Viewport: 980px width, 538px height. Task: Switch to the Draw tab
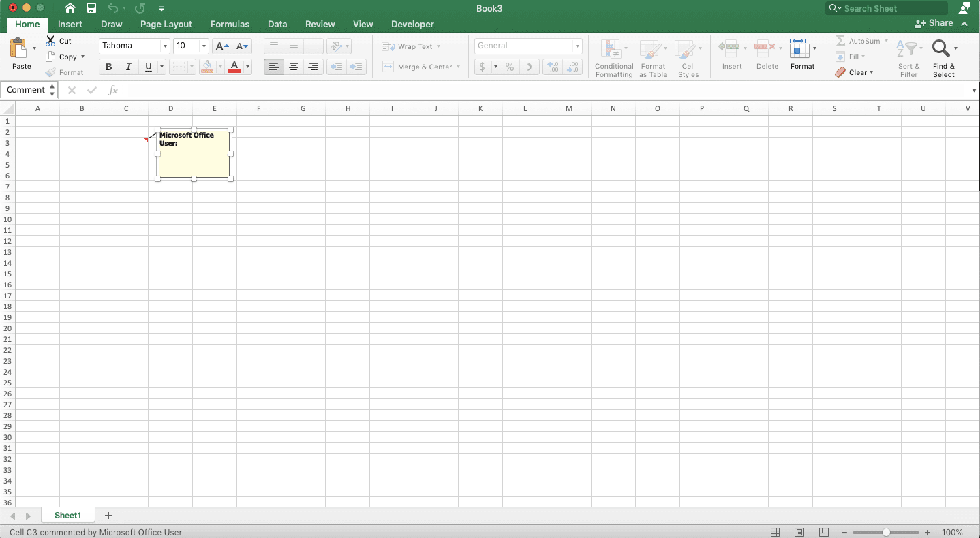[x=112, y=24]
